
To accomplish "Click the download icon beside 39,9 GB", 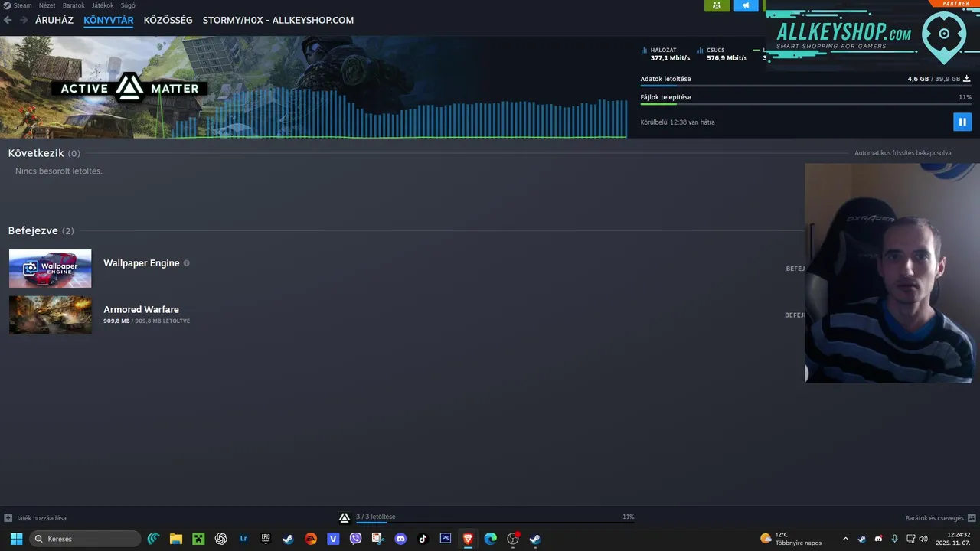I will coord(967,79).
